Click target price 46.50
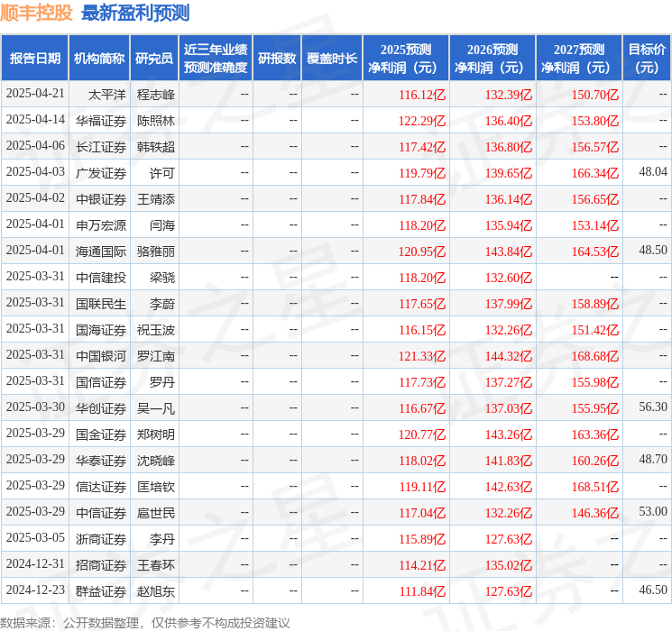Screen dimensions: 672x631 click(653, 590)
